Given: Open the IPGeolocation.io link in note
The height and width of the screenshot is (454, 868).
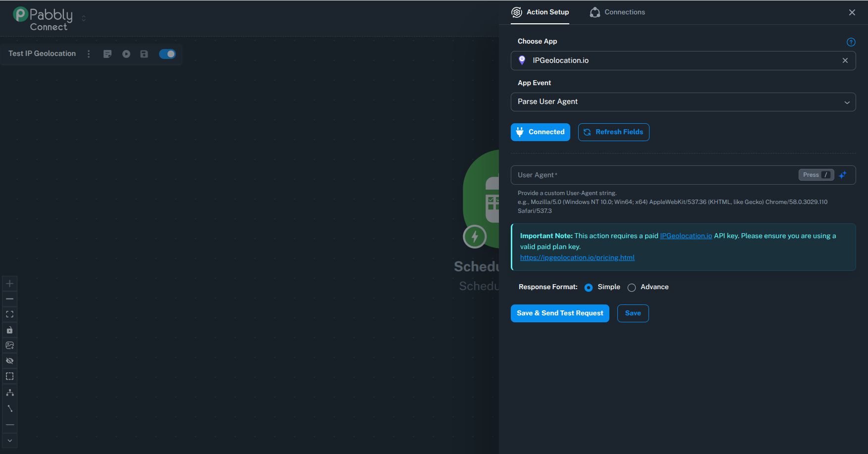Looking at the screenshot, I should [686, 236].
